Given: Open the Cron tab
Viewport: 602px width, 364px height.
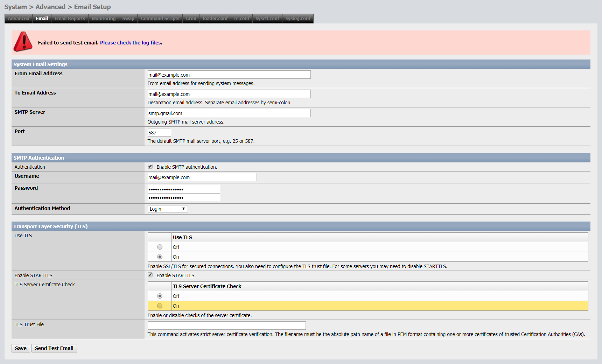Looking at the screenshot, I should (191, 19).
